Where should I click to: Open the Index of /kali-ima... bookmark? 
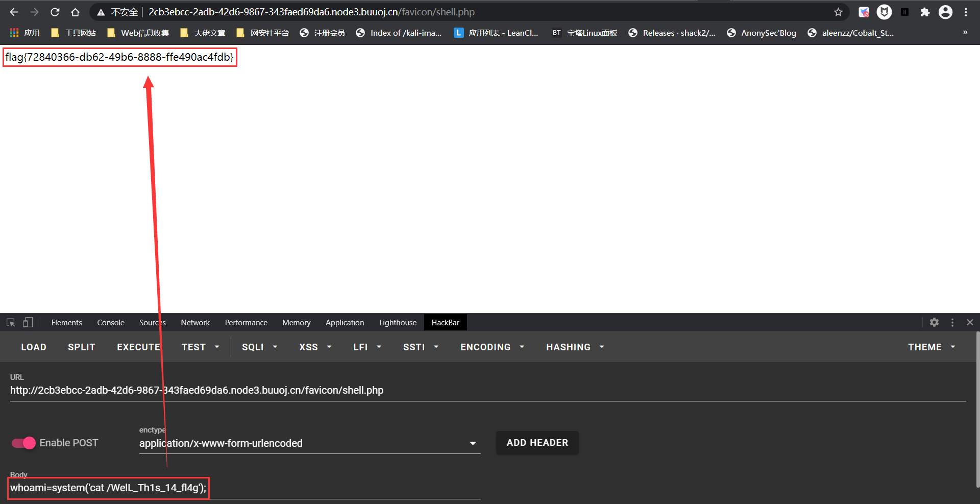(x=399, y=33)
